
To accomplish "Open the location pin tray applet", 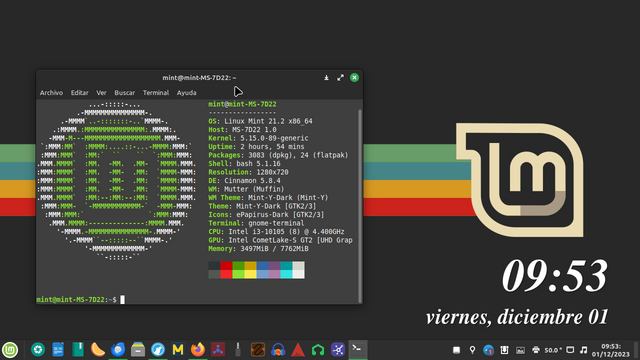I will [473, 350].
